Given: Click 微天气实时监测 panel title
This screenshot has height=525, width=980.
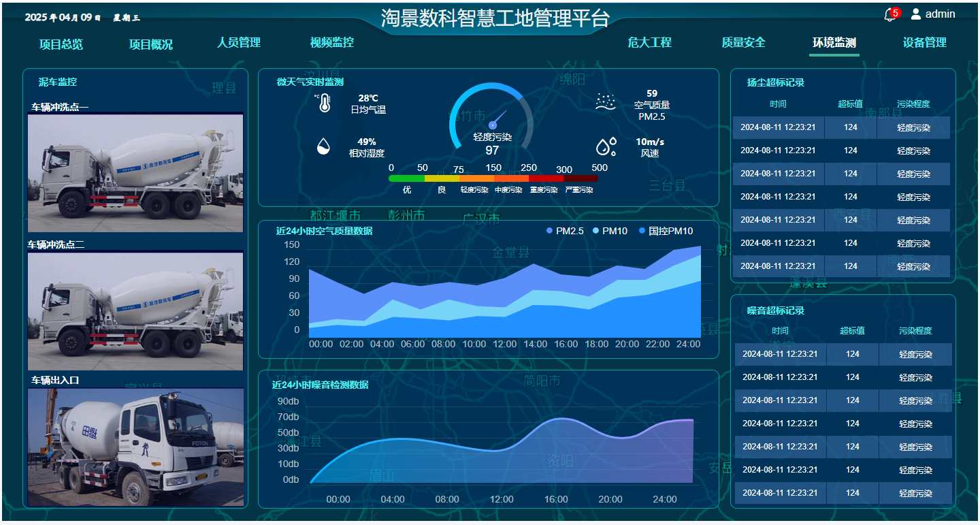Looking at the screenshot, I should [310, 82].
